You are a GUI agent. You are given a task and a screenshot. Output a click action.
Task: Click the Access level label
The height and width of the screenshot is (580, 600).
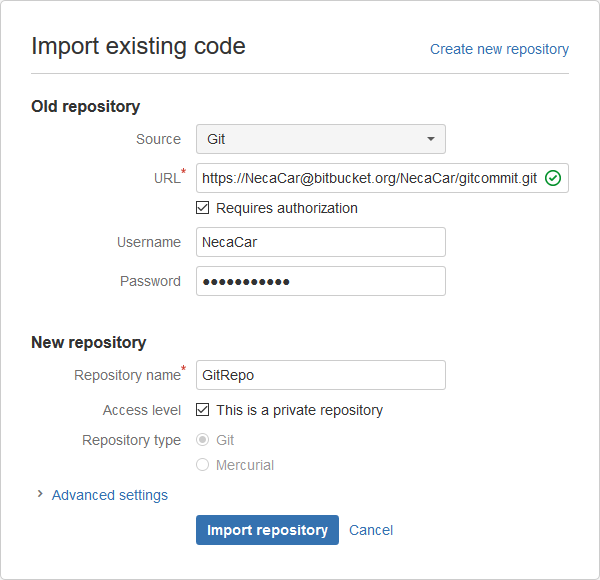click(142, 410)
